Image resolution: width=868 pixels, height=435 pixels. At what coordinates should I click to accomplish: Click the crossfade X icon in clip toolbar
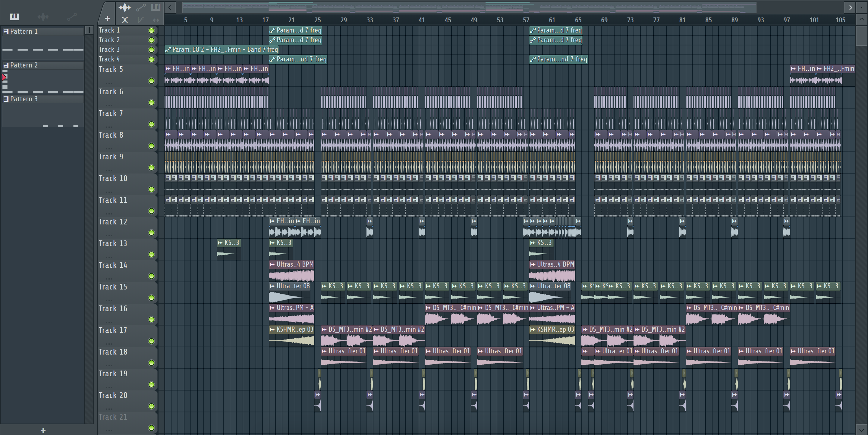click(x=125, y=20)
